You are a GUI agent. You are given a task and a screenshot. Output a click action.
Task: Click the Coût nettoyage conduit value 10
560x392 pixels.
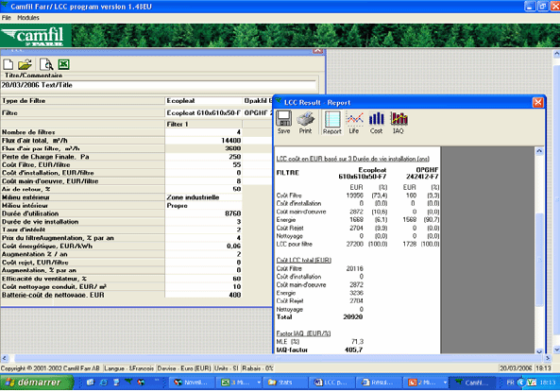[x=204, y=286]
